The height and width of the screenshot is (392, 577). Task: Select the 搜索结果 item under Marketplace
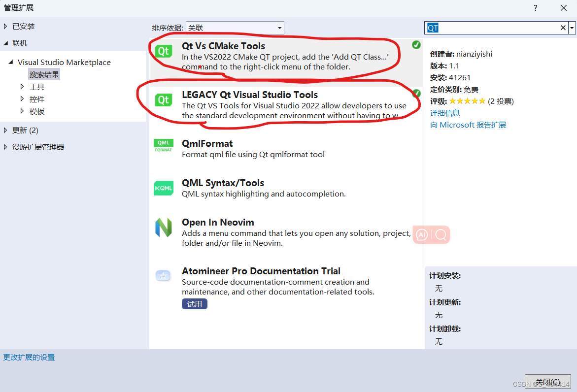(x=44, y=74)
